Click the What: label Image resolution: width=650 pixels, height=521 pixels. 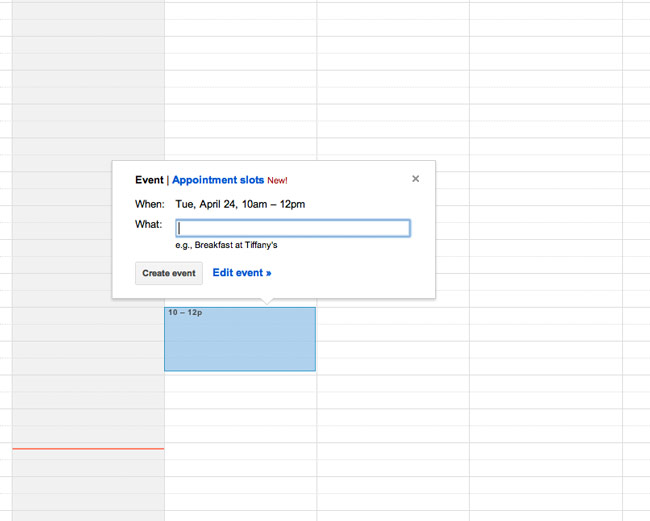(x=148, y=224)
